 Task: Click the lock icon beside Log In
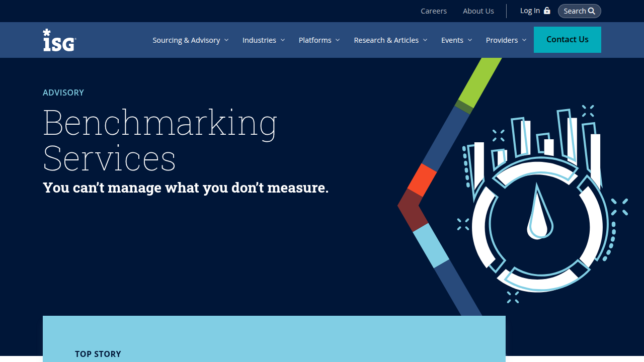[x=547, y=11]
